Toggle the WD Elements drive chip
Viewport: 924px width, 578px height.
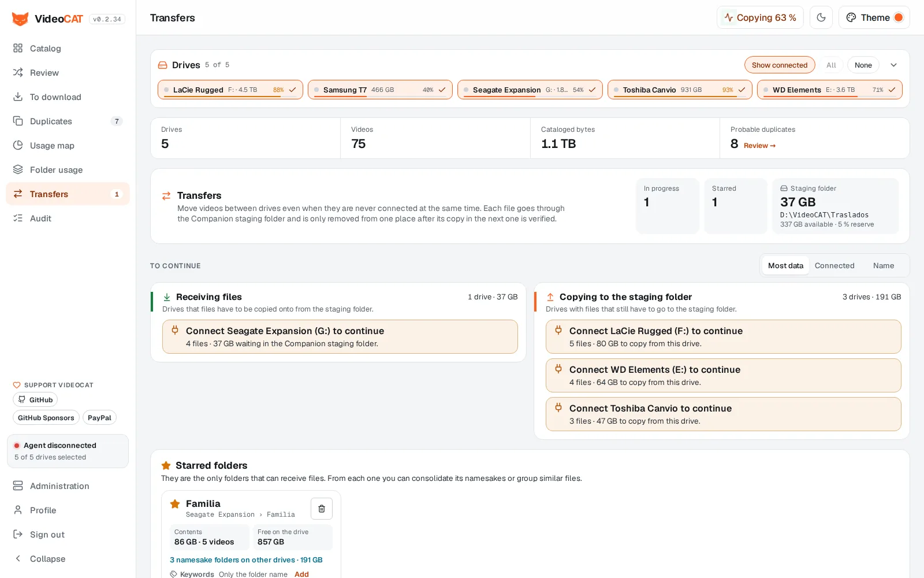(x=830, y=90)
